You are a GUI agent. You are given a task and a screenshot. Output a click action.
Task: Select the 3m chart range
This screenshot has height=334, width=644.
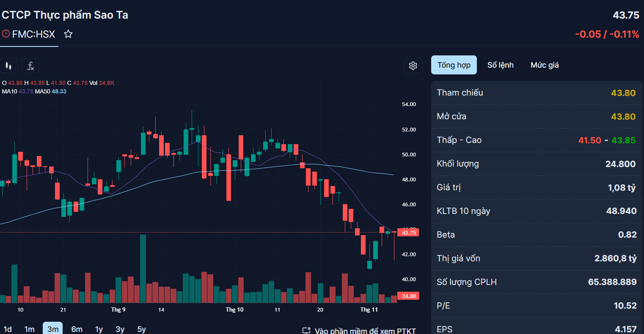point(53,329)
